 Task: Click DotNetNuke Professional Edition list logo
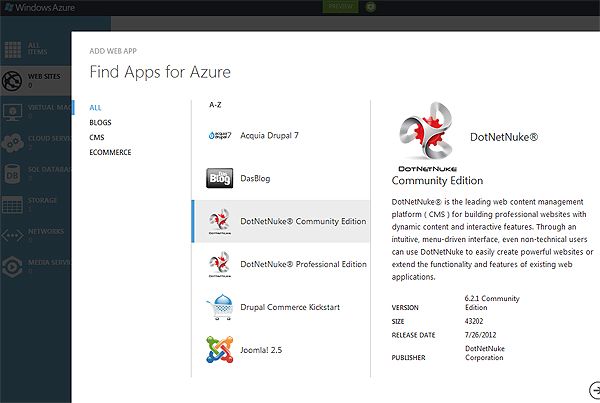220,264
